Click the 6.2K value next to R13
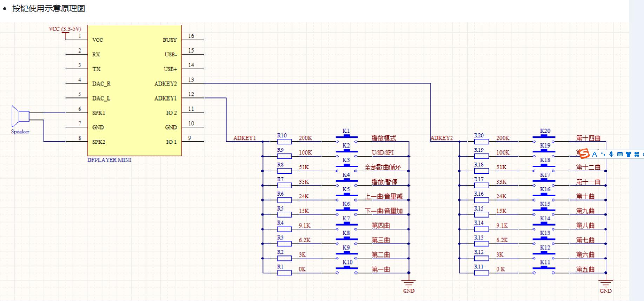Viewport: 644px width, 301px height. (x=502, y=240)
